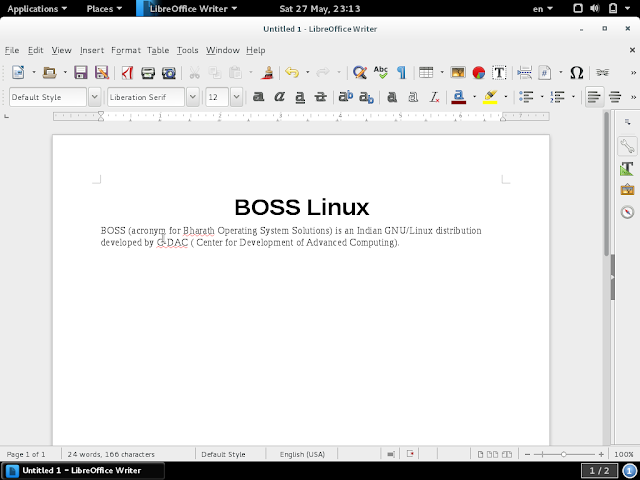This screenshot has height=480, width=640.
Task: Toggle underline formatting
Action: pyautogui.click(x=300, y=97)
